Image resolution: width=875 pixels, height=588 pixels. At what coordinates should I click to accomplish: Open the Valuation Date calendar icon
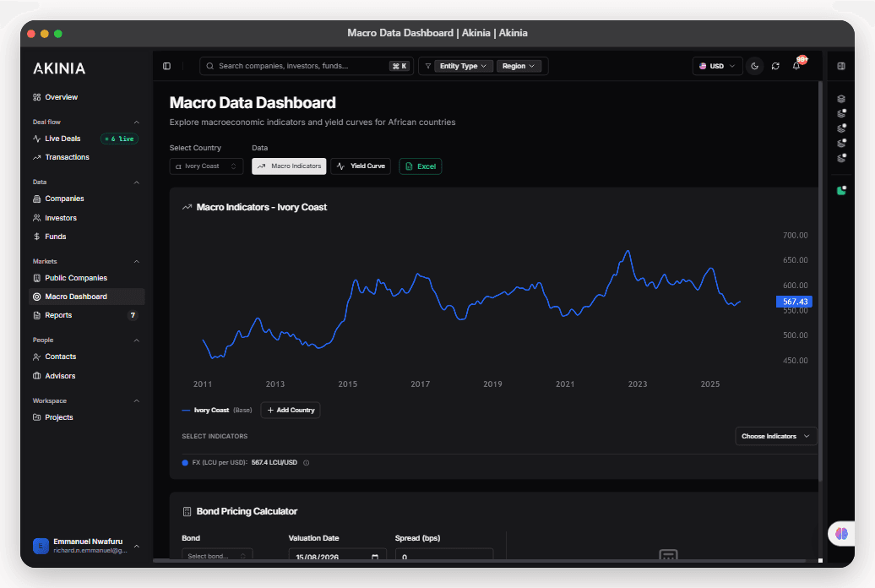pos(375,557)
